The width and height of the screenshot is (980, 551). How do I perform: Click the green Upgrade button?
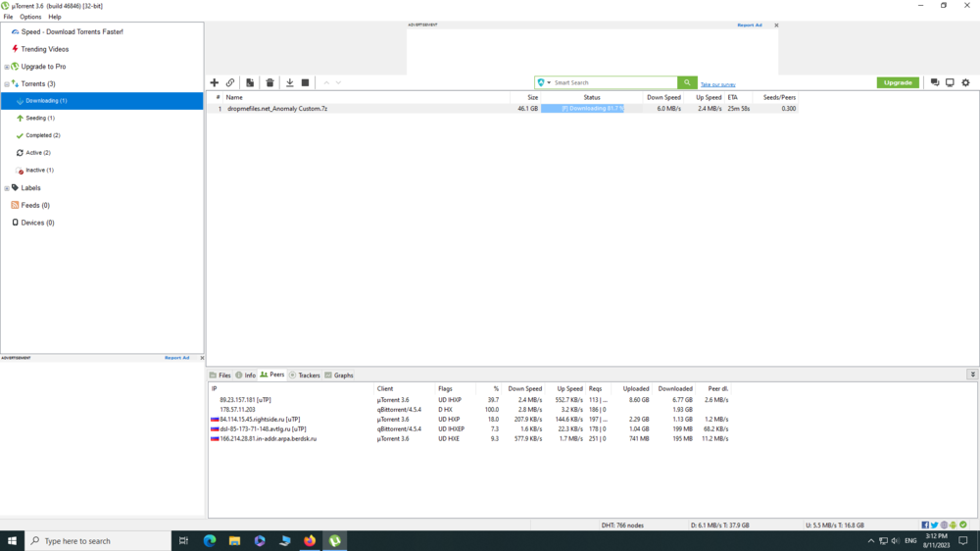point(898,82)
